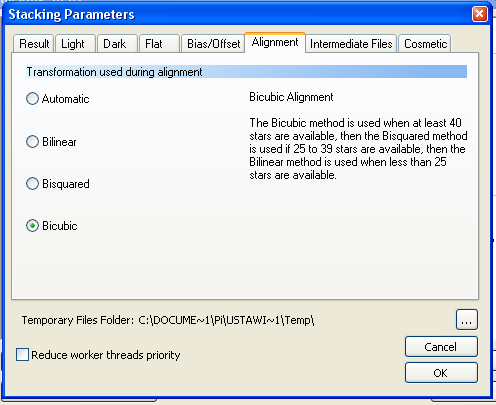Open the Cosmetic tab
Image resolution: width=496 pixels, height=405 pixels.
(x=425, y=44)
